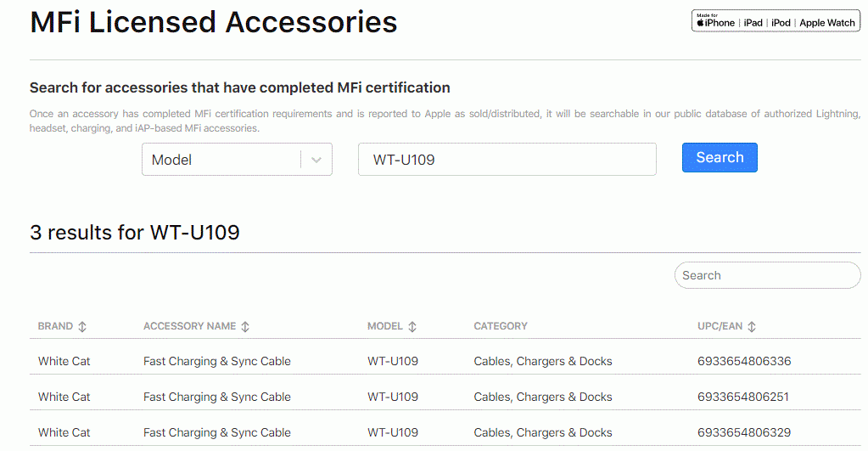Sort by the UPC/EAN arrows icon
868x451 pixels.
pos(751,326)
